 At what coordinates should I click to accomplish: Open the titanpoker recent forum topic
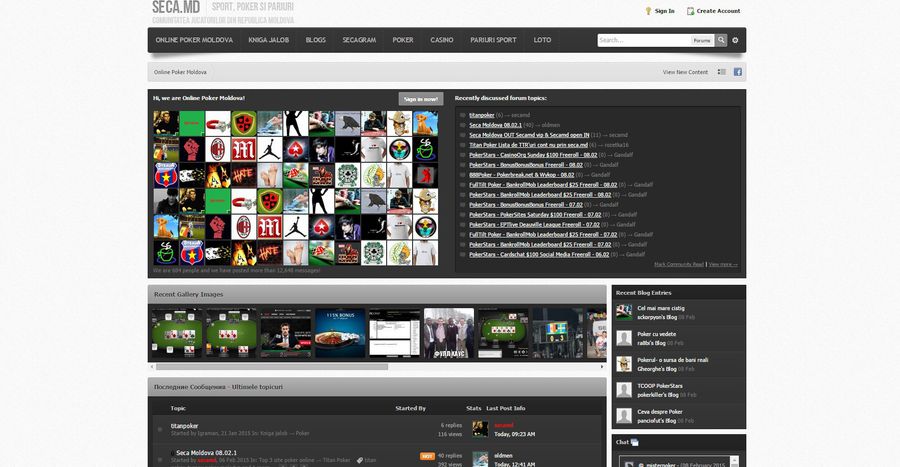tap(482, 115)
